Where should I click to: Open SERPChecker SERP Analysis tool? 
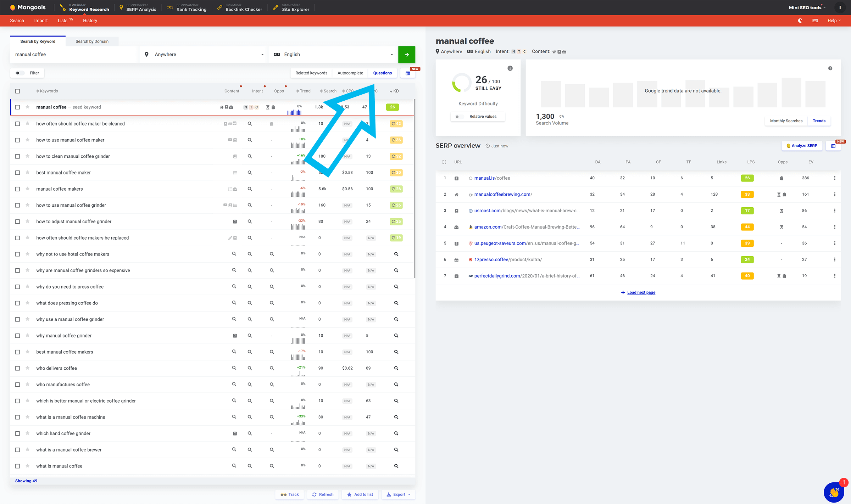coord(137,7)
